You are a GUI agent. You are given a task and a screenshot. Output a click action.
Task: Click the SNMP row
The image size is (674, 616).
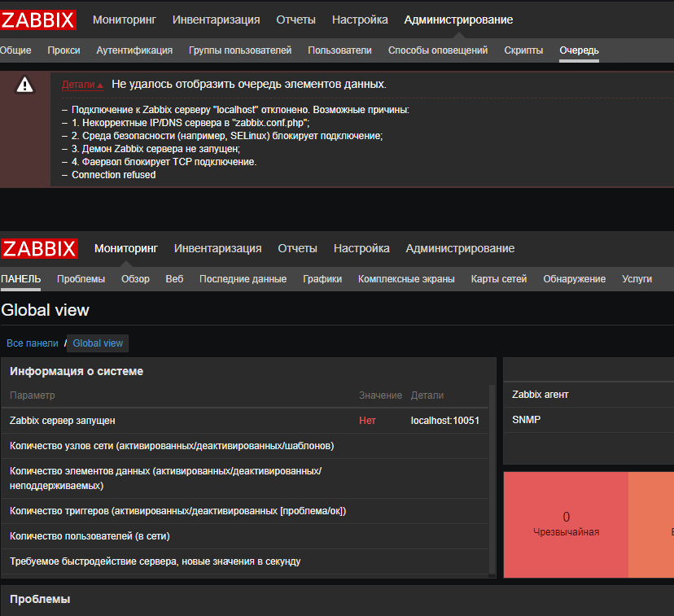(x=589, y=420)
